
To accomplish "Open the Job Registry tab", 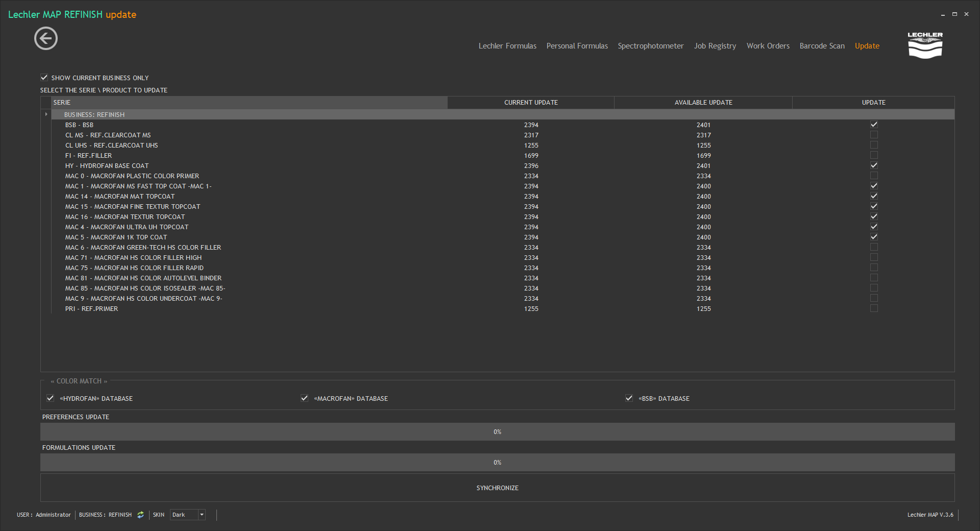I will point(715,46).
